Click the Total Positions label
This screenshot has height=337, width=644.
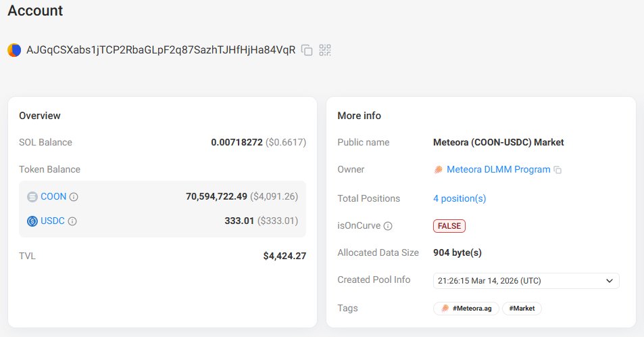(x=369, y=198)
